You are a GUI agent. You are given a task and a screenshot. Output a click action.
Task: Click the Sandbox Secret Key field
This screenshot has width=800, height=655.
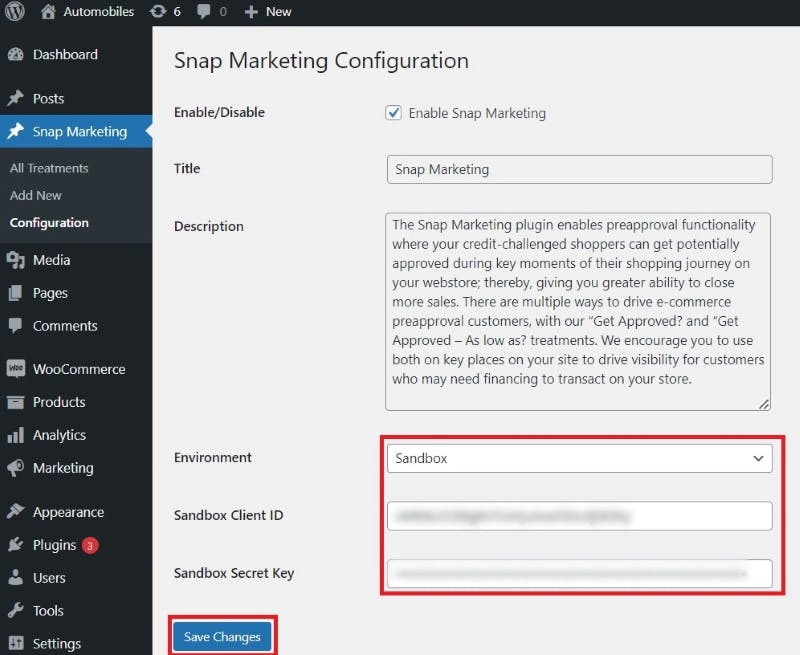pyautogui.click(x=579, y=573)
